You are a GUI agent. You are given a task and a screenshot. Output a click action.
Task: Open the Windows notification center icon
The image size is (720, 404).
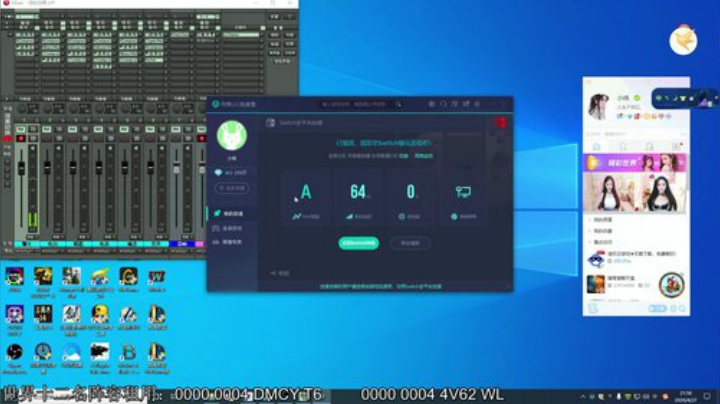707,396
